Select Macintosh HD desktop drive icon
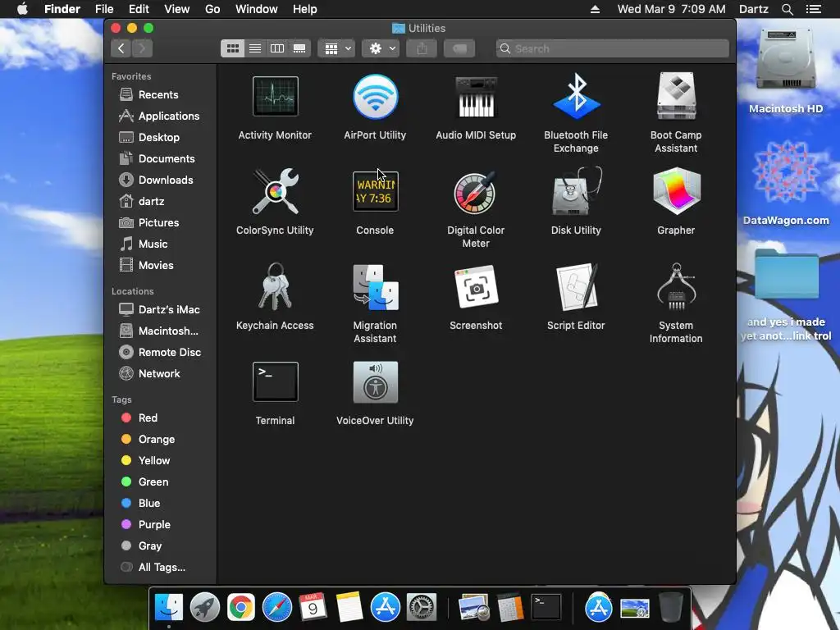Screen dimensions: 840x630 click(x=786, y=61)
